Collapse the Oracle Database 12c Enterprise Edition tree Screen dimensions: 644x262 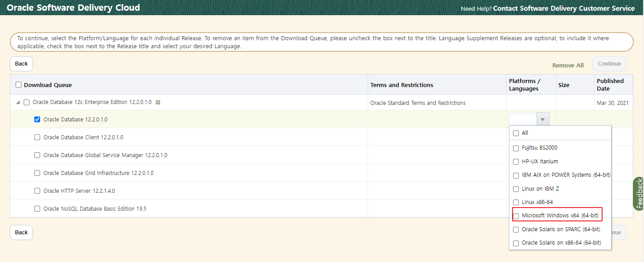(18, 103)
